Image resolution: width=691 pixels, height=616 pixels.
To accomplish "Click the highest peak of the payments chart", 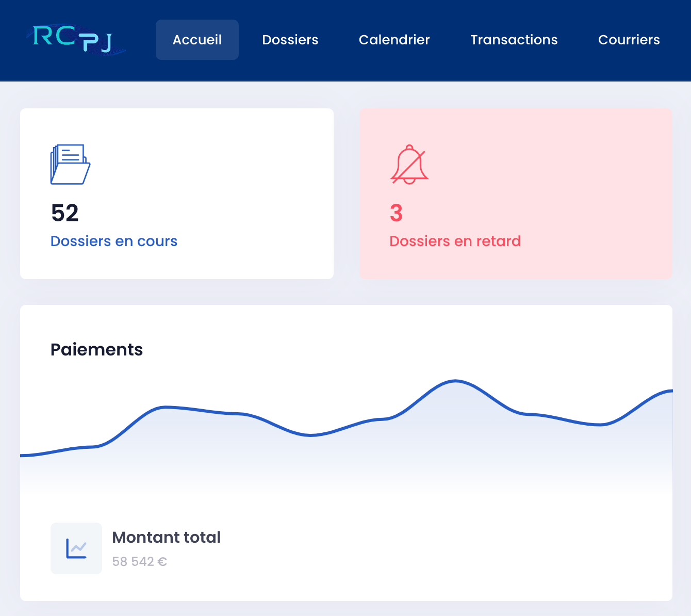I will click(x=455, y=381).
